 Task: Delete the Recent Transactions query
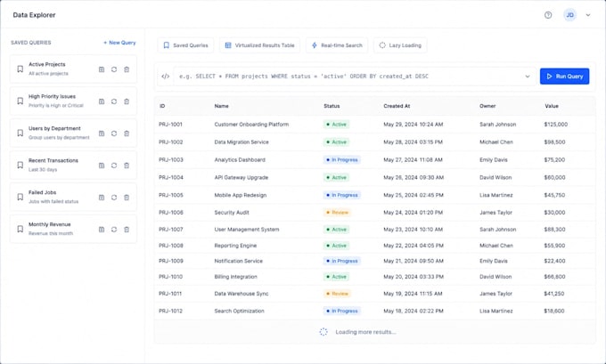tap(127, 166)
